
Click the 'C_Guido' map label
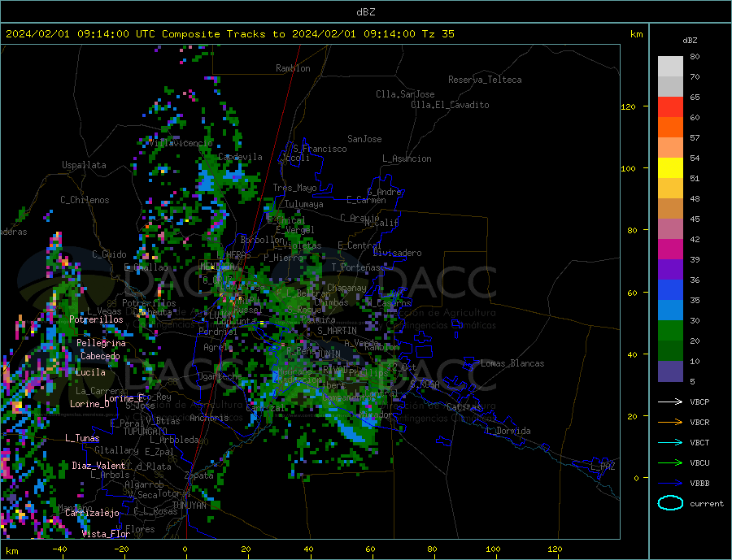pyautogui.click(x=109, y=254)
